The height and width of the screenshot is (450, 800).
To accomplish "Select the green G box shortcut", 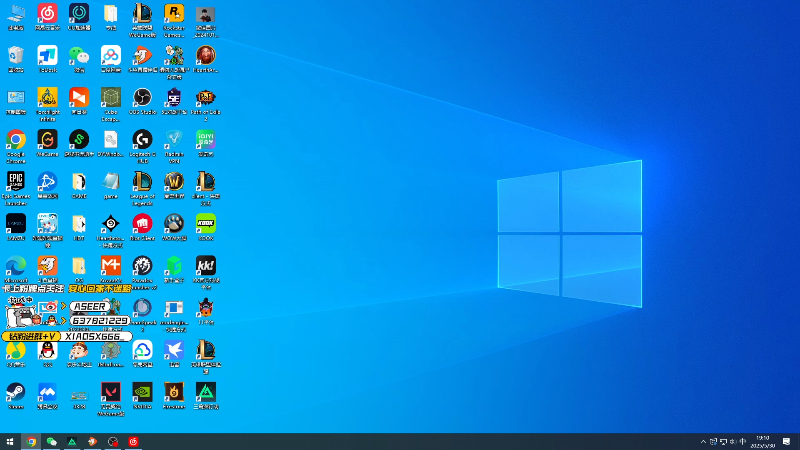I will 174,269.
